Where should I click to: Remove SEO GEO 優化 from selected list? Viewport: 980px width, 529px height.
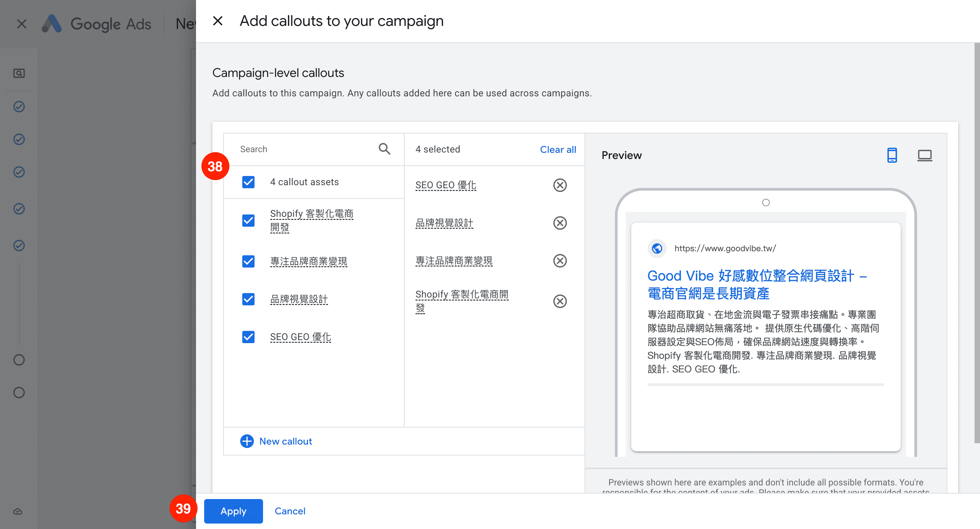pyautogui.click(x=560, y=185)
